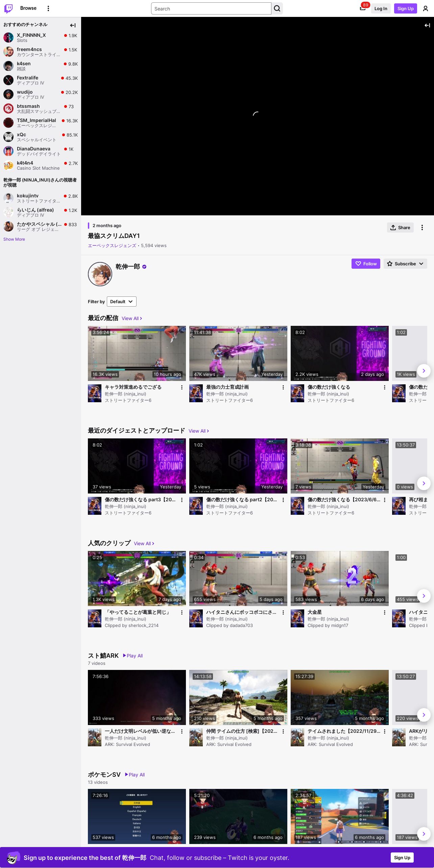Show next videos in ポケモンSV row
The image size is (434, 868).
tap(424, 834)
